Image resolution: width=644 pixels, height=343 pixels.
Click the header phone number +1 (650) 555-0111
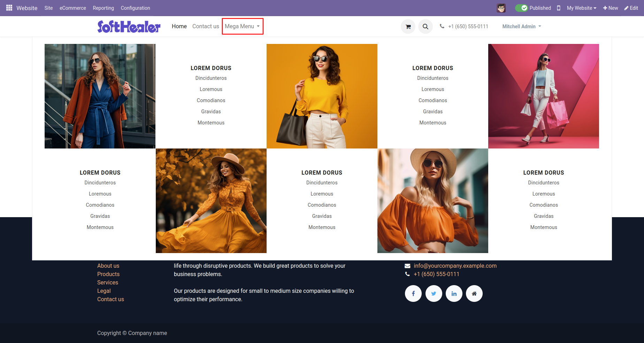468,26
